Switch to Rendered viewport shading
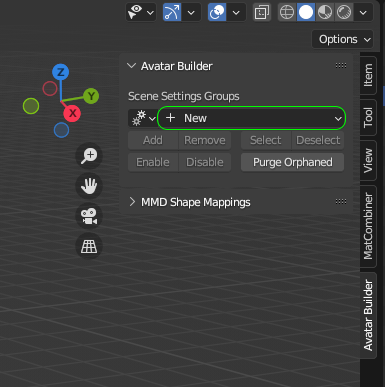This screenshot has width=385, height=387. tap(344, 12)
